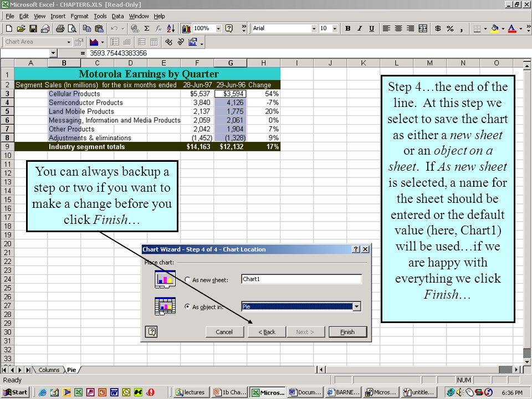Apply italic formatting
The image size is (532, 399).
[x=360, y=28]
